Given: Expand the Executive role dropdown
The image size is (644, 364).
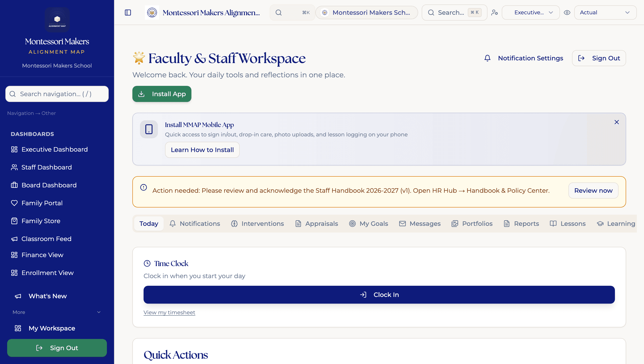Looking at the screenshot, I should 530,13.
